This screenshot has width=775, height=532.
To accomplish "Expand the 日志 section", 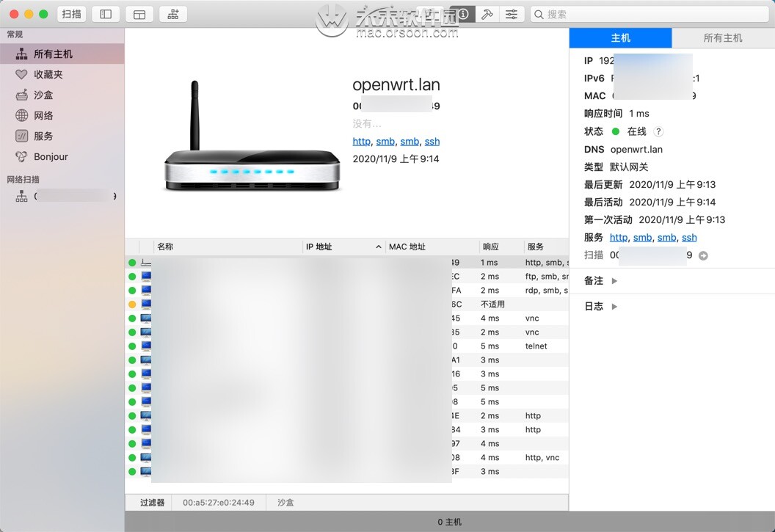I will 614,307.
